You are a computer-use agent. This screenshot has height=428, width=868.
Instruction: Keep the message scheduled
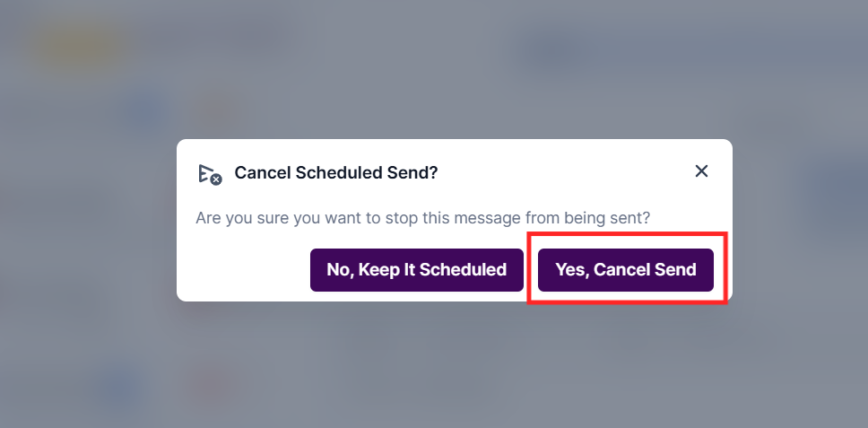pos(416,270)
